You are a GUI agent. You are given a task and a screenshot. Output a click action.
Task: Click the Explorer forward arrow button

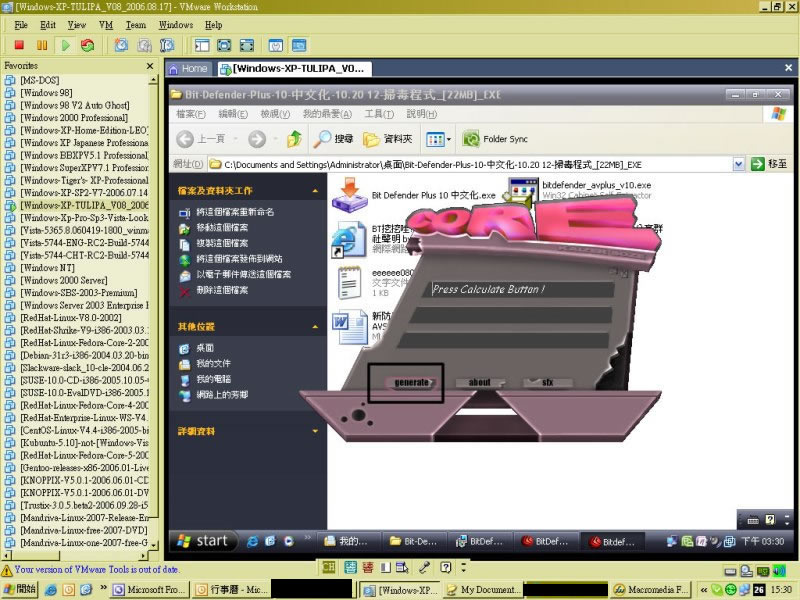click(x=257, y=139)
